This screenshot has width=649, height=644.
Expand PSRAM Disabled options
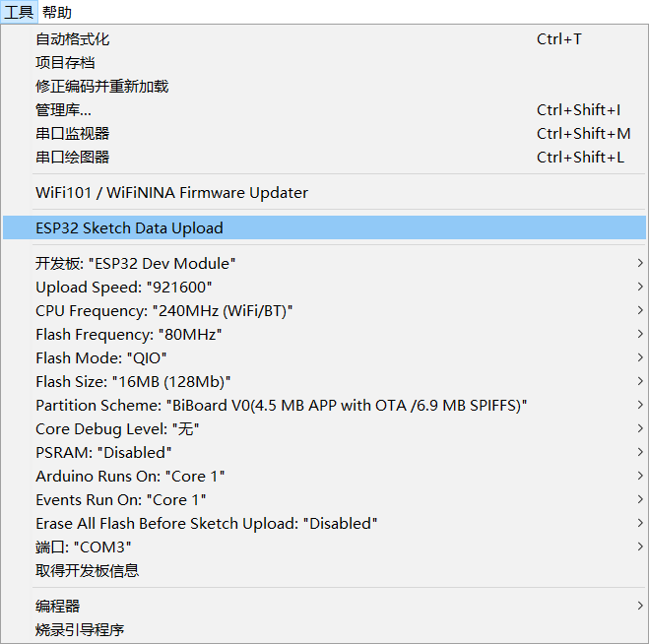point(324,452)
